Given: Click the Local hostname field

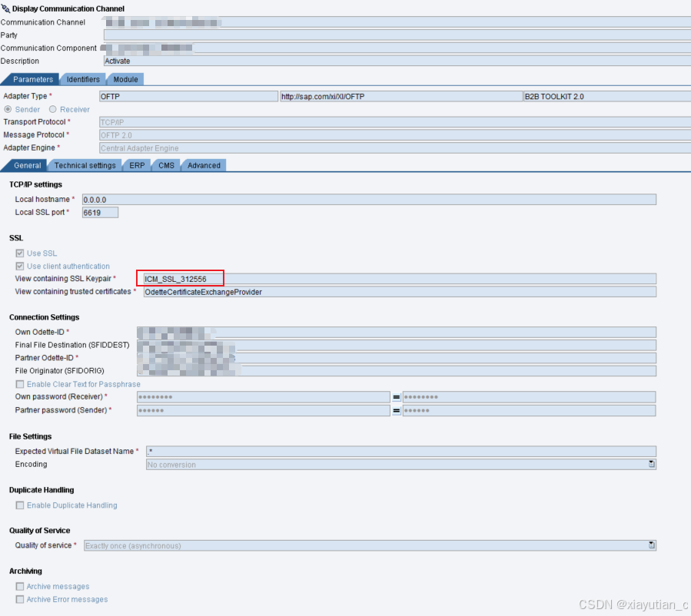Looking at the screenshot, I should (369, 200).
